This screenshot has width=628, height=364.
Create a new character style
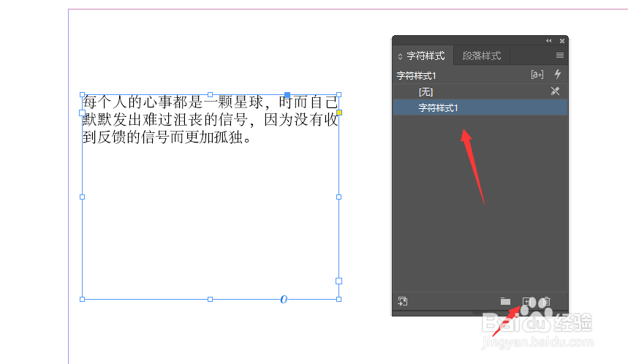tap(526, 301)
